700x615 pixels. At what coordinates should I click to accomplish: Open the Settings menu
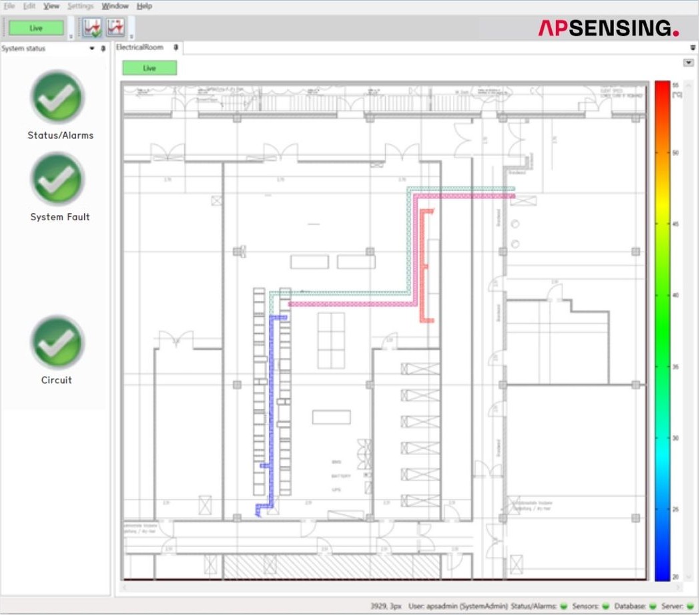pos(79,5)
